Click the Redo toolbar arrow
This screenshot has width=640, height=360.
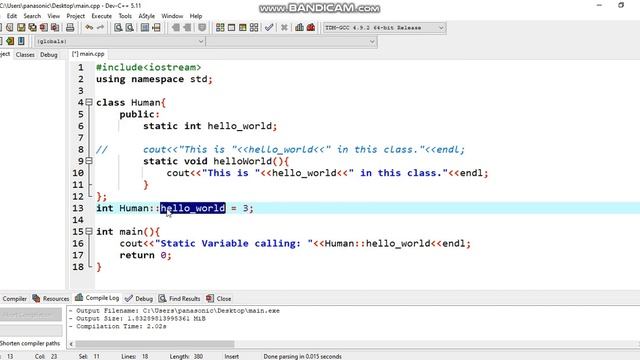click(x=100, y=28)
